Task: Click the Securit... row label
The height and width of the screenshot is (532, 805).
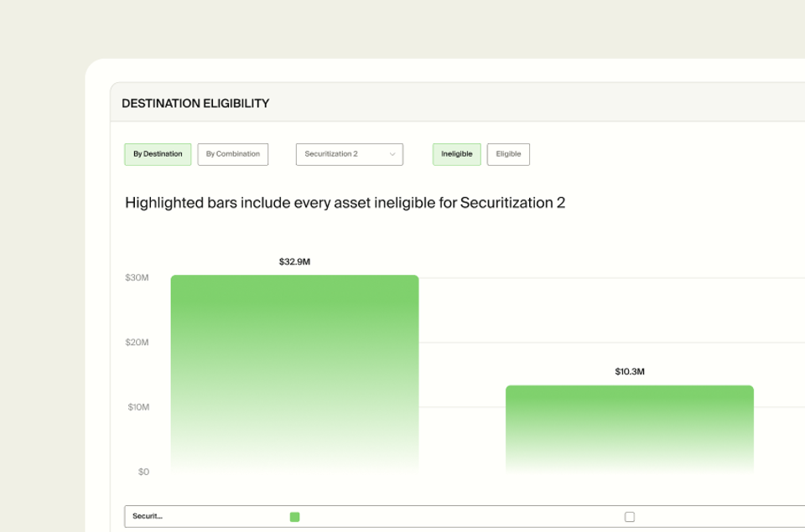Action: click(x=148, y=516)
